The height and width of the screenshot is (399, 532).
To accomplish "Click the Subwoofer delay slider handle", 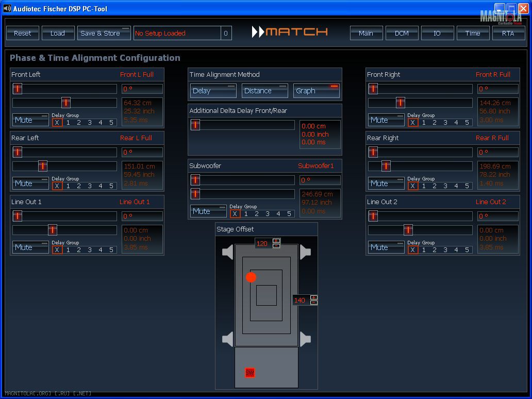I will coord(195,194).
